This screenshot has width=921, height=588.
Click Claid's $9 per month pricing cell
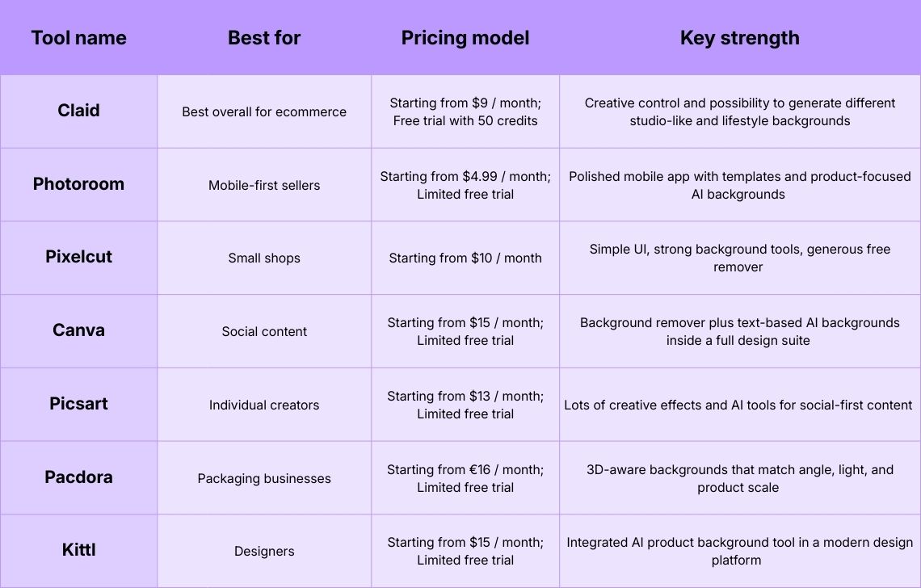pyautogui.click(x=465, y=112)
